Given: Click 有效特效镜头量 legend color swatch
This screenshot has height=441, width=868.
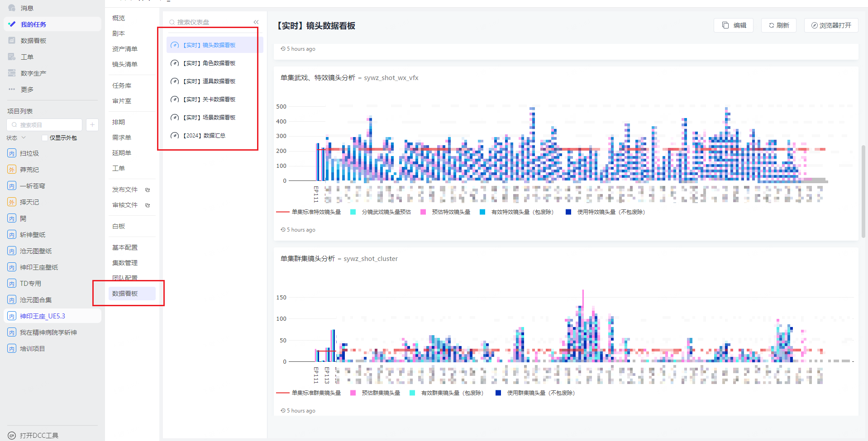Looking at the screenshot, I should 482,212.
